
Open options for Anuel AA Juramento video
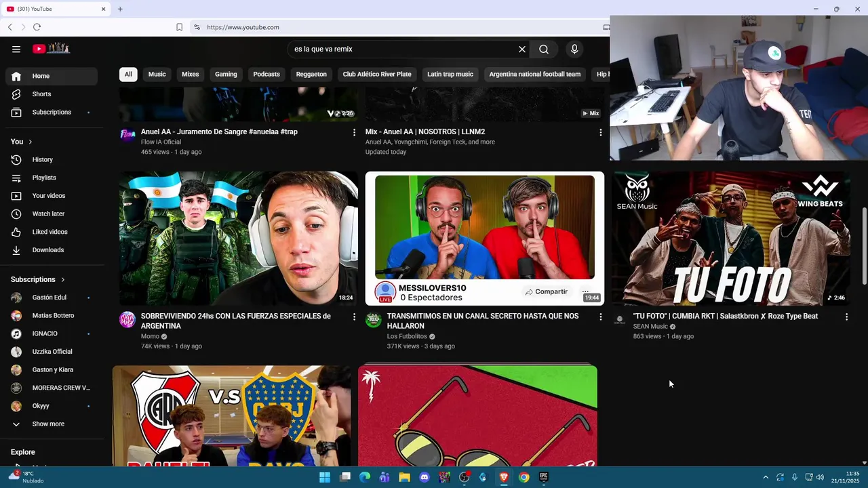354,133
